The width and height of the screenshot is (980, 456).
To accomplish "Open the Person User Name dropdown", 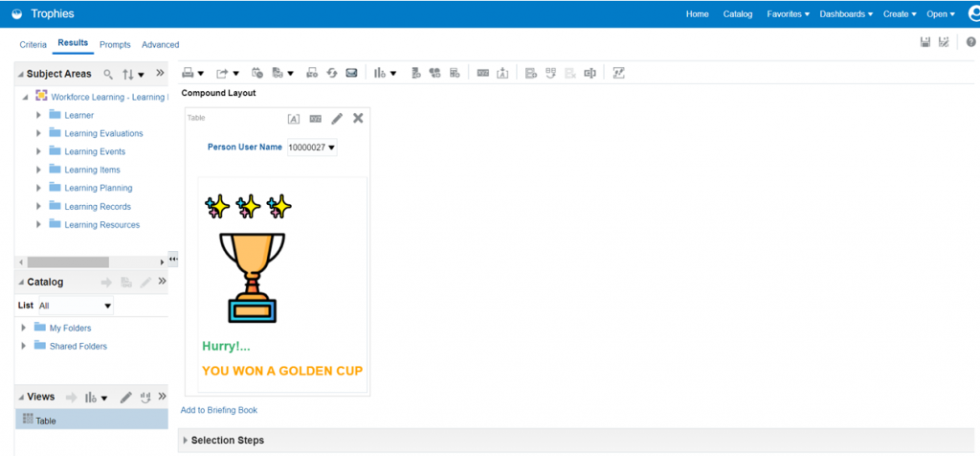I will [x=312, y=148].
